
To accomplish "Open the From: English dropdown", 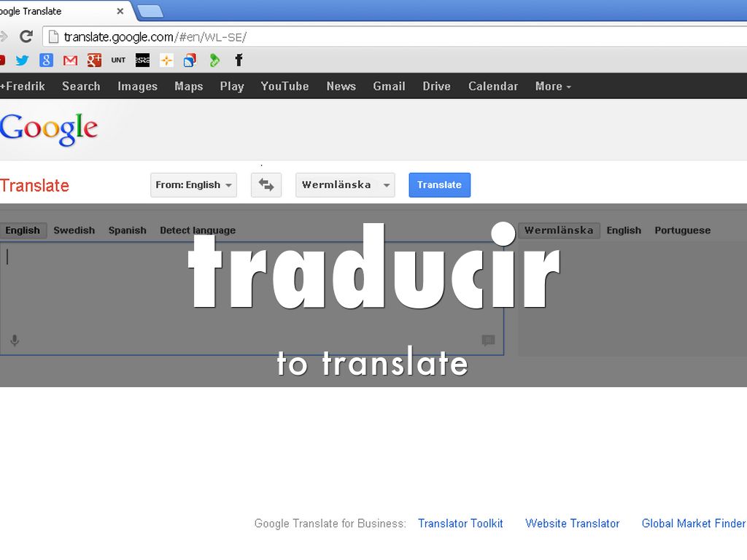I will point(194,185).
